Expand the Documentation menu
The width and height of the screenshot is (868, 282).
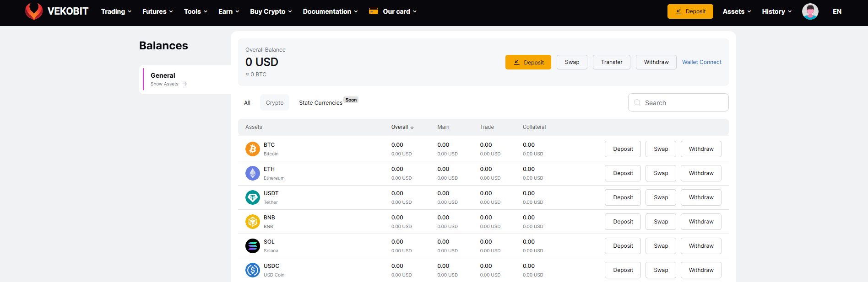[330, 11]
